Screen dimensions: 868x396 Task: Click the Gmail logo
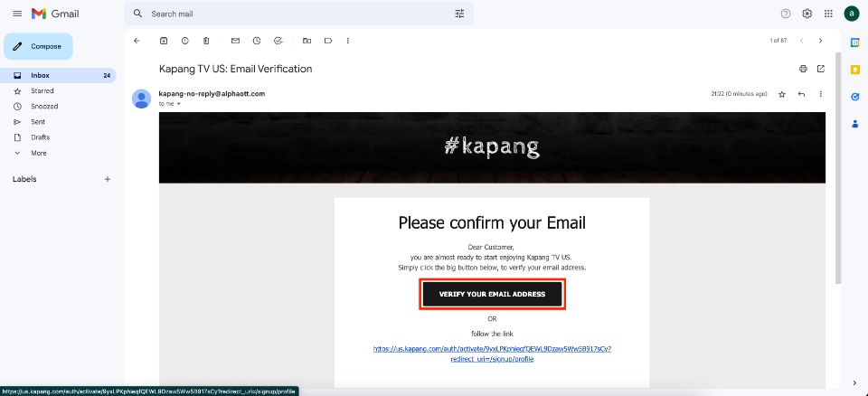55,14
